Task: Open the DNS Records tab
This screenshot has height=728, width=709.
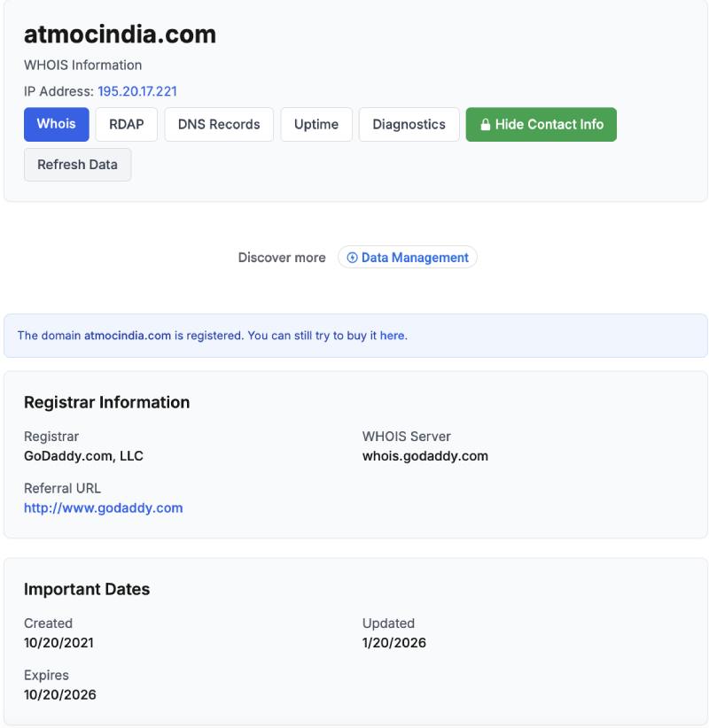Action: click(x=217, y=124)
